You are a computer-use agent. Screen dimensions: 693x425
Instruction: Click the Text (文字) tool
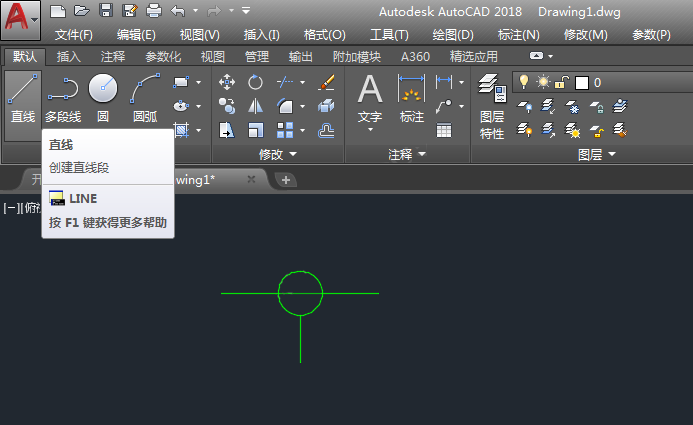(370, 103)
